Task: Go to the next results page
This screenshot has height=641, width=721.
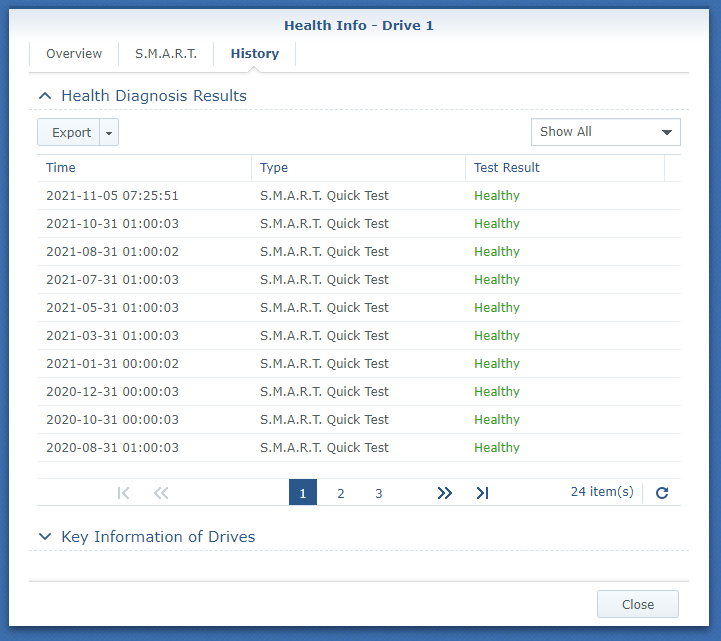Action: click(444, 493)
